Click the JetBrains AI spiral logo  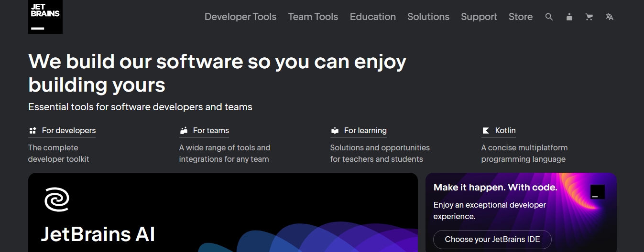click(57, 199)
